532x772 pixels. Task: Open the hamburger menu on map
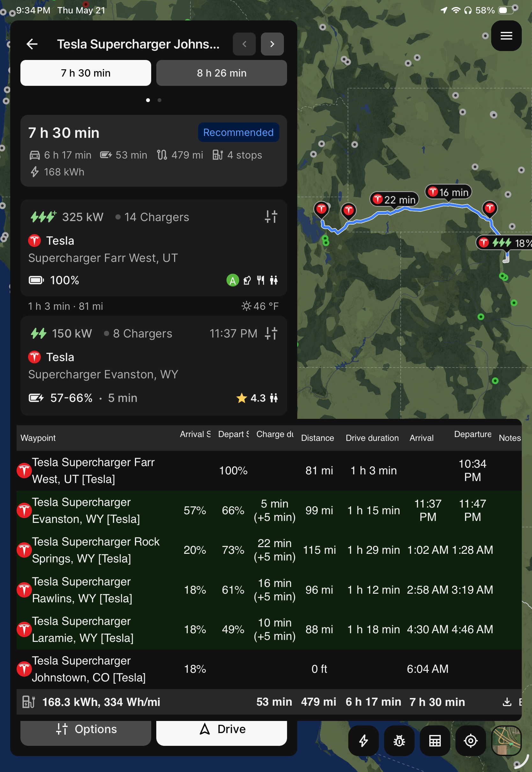tap(506, 36)
